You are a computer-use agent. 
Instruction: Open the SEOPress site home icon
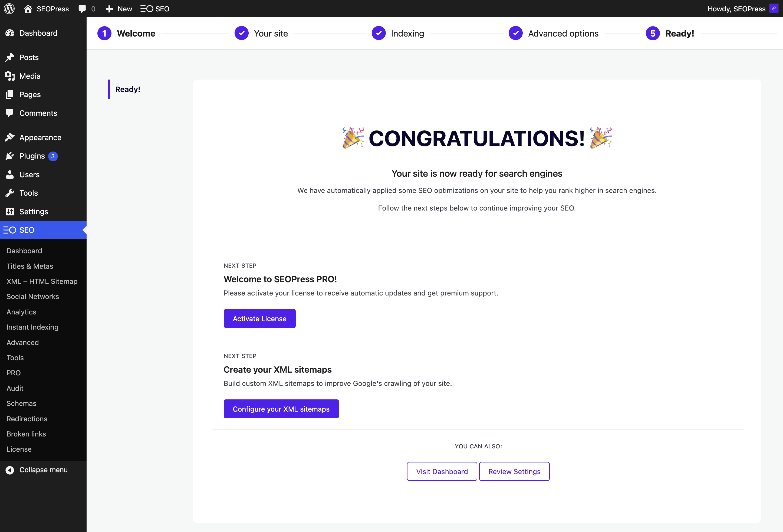(28, 9)
